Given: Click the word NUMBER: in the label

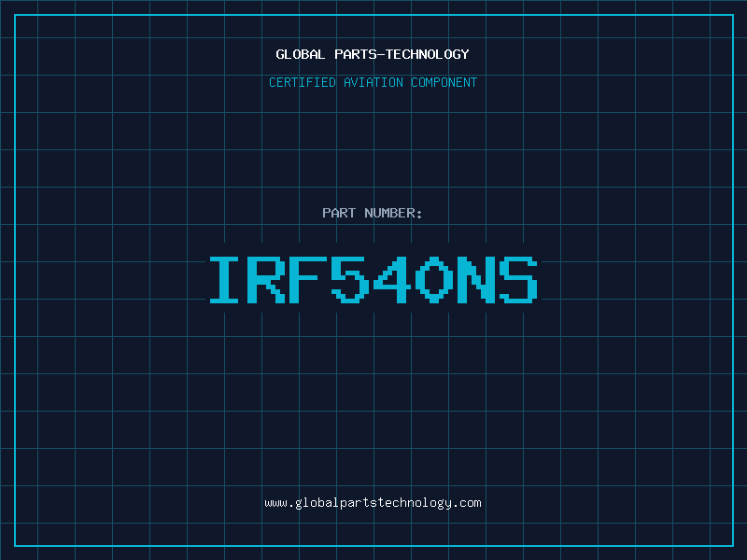Looking at the screenshot, I should point(394,213).
